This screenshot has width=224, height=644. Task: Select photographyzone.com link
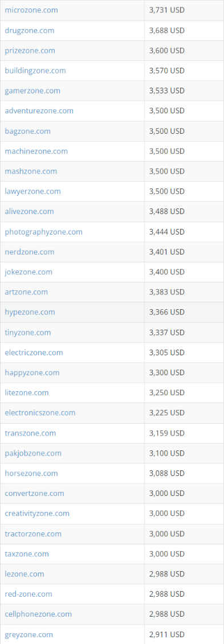pos(43,232)
